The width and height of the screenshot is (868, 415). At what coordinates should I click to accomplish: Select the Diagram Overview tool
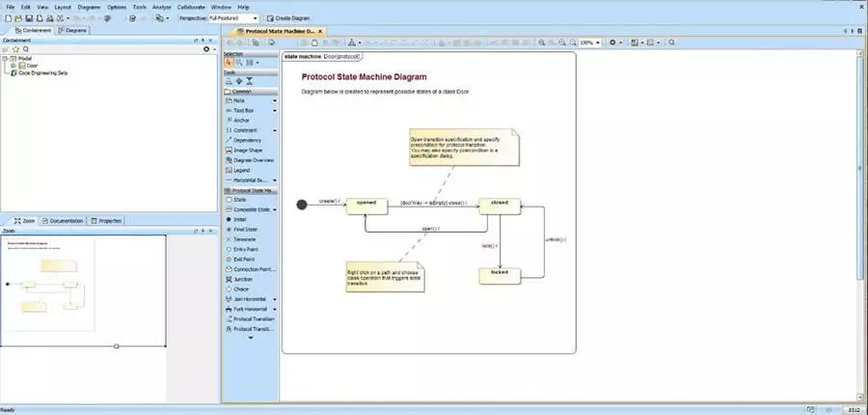(250, 160)
